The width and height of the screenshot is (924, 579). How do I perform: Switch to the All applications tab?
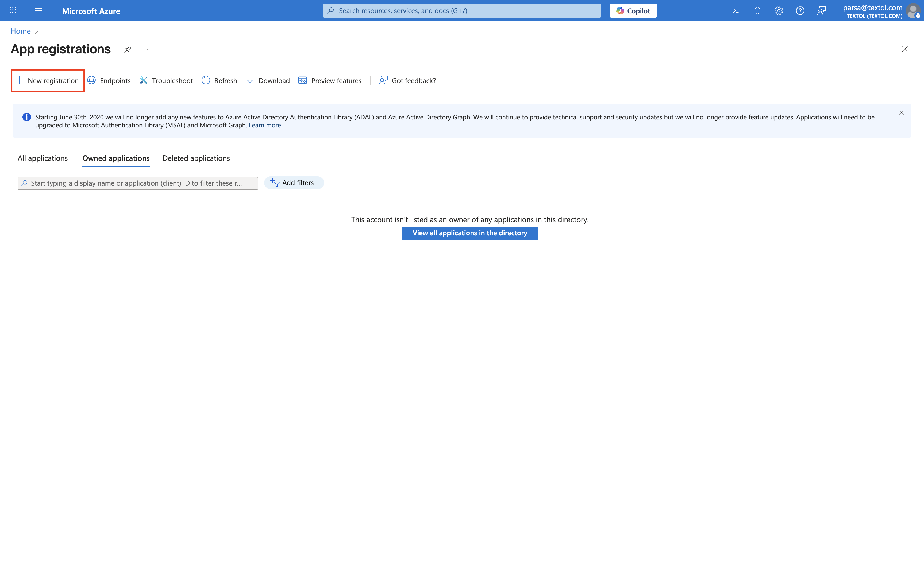point(43,158)
